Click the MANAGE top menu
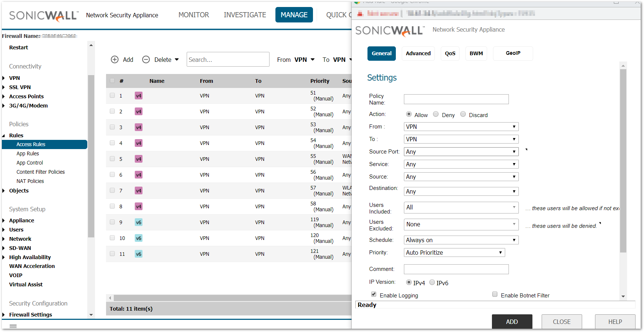 click(x=294, y=15)
